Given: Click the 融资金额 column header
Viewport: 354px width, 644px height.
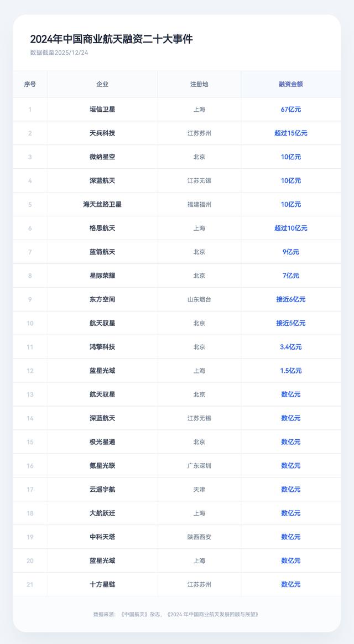Looking at the screenshot, I should (290, 85).
